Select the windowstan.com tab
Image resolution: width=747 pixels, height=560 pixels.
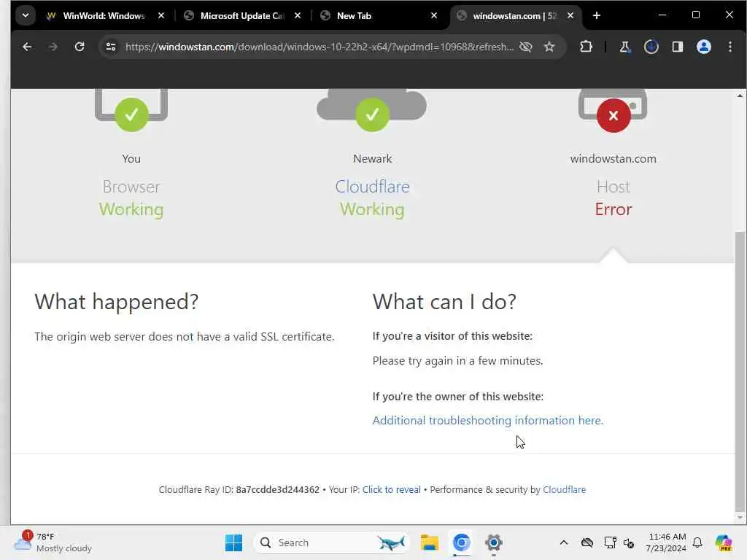tap(514, 16)
